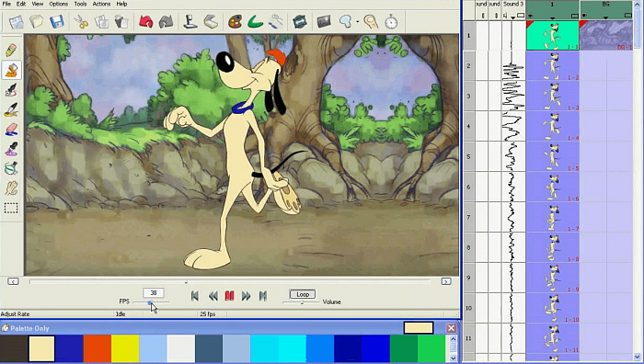
Task: Open the dropdown arrow under Sound 3 header
Action: pos(512,17)
